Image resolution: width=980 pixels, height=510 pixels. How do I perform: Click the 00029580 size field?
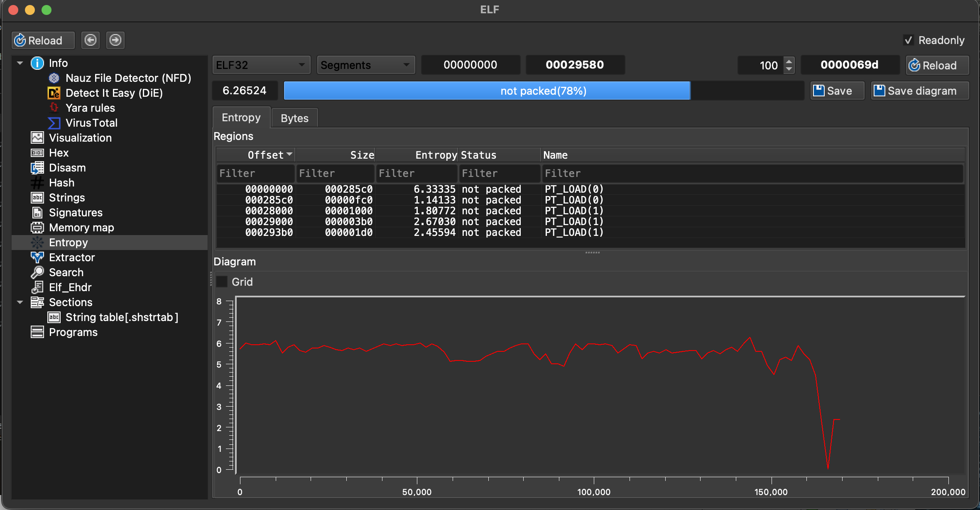(x=575, y=65)
